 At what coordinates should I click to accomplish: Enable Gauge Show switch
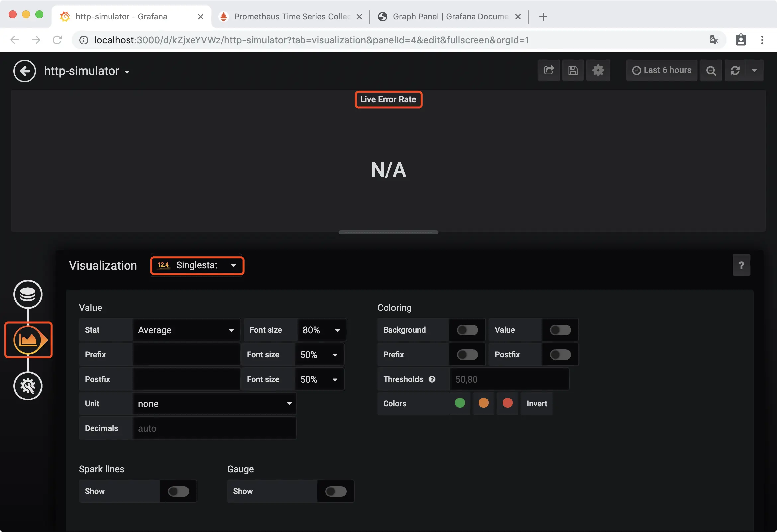click(336, 491)
